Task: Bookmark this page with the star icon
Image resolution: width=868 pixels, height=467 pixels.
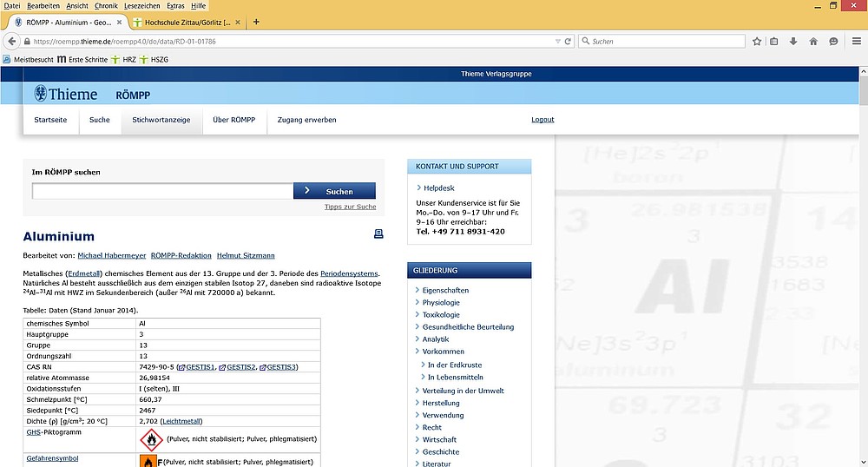Action: 757,41
